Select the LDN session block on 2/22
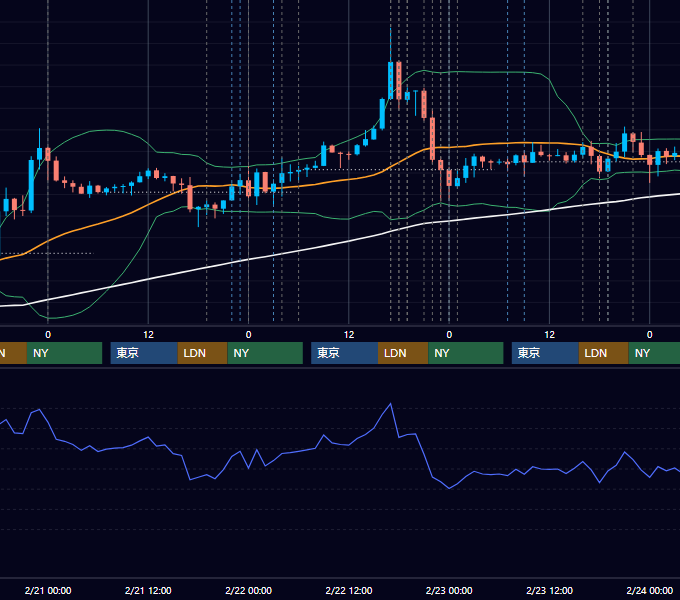This screenshot has width=680, height=600. coord(403,353)
